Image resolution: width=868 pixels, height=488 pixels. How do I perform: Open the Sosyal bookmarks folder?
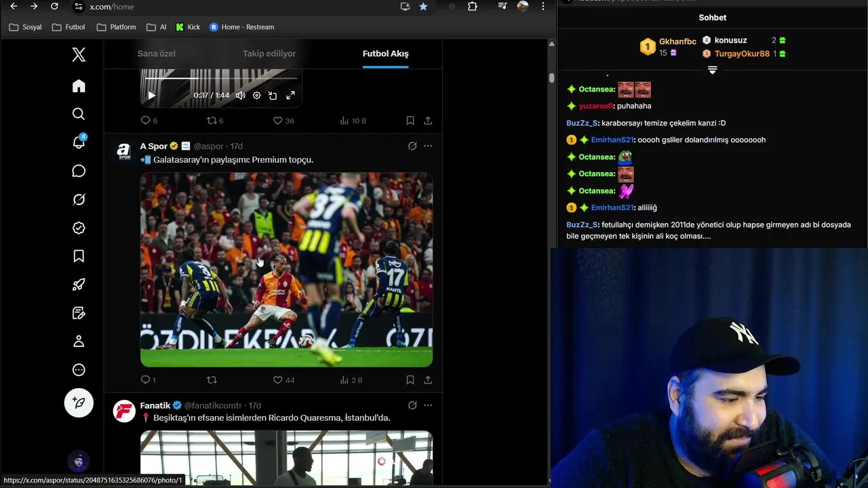(x=25, y=27)
